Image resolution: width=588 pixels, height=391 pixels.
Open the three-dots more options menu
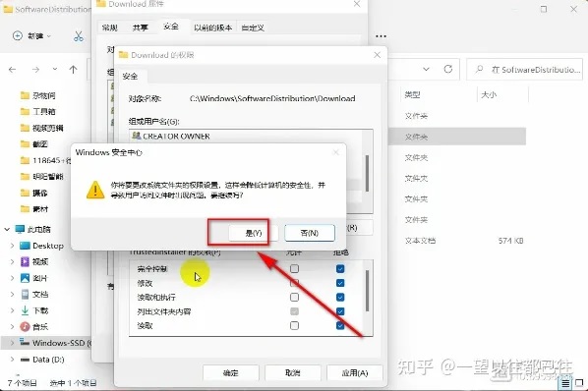coord(381,36)
